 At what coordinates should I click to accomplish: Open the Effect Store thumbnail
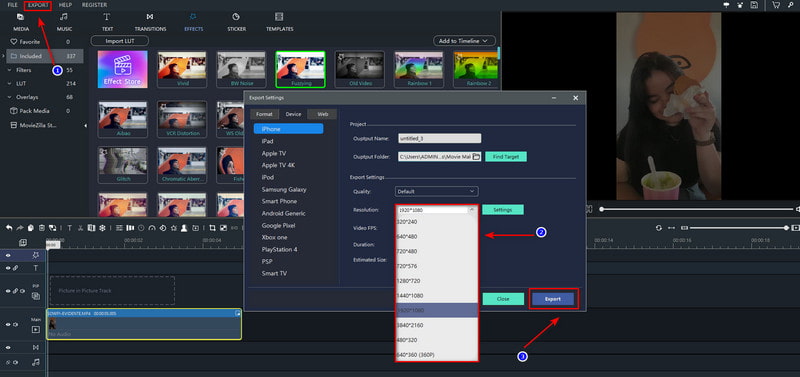point(122,69)
